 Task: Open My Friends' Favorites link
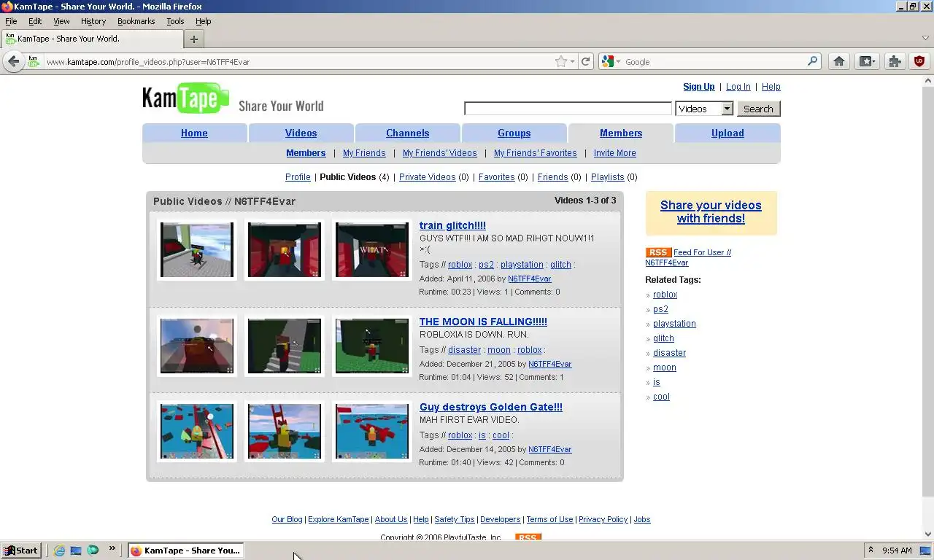point(535,153)
